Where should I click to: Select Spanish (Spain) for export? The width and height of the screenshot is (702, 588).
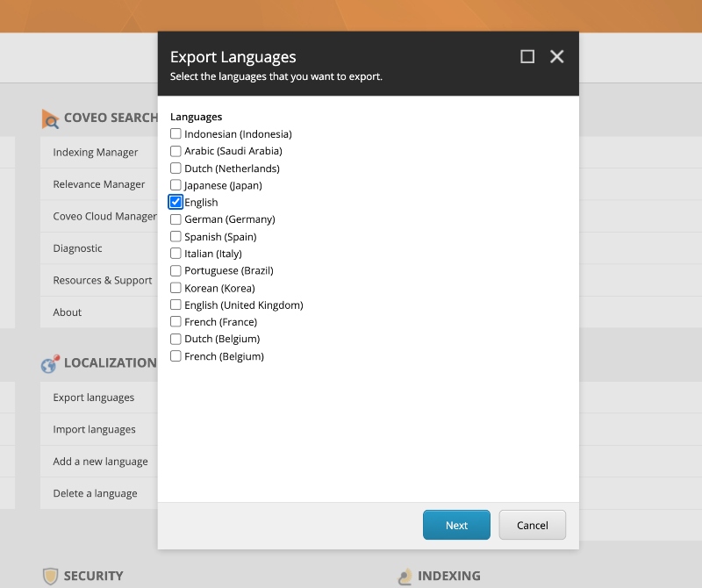(x=175, y=236)
